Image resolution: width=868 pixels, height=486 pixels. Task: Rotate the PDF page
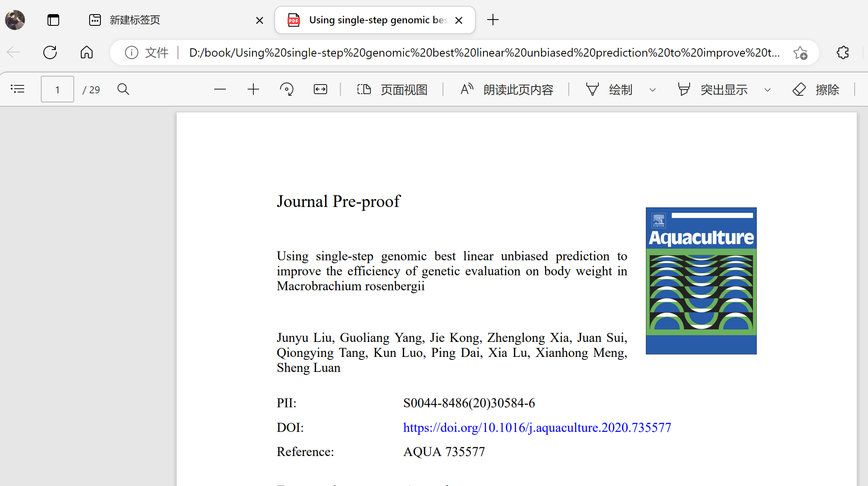pyautogui.click(x=287, y=89)
